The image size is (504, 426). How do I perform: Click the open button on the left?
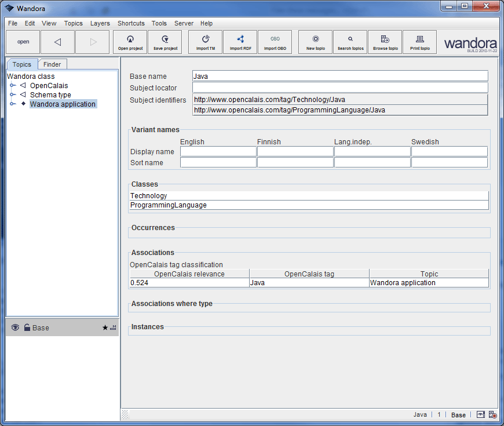23,42
